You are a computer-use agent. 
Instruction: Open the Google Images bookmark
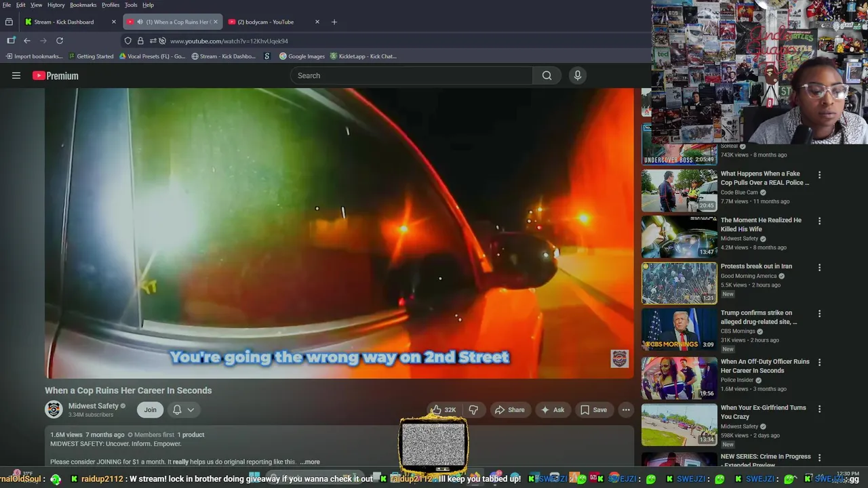302,56
